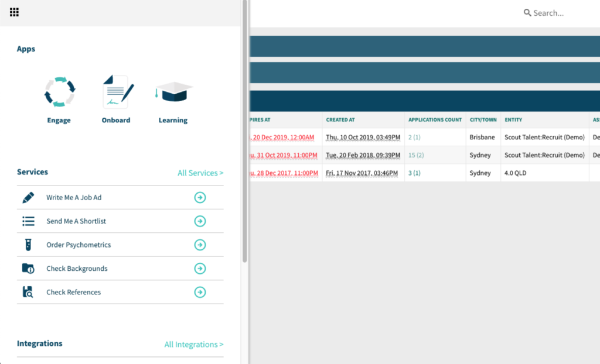Image resolution: width=600 pixels, height=364 pixels.
Task: Sort by the Applications Count column header
Action: (435, 119)
